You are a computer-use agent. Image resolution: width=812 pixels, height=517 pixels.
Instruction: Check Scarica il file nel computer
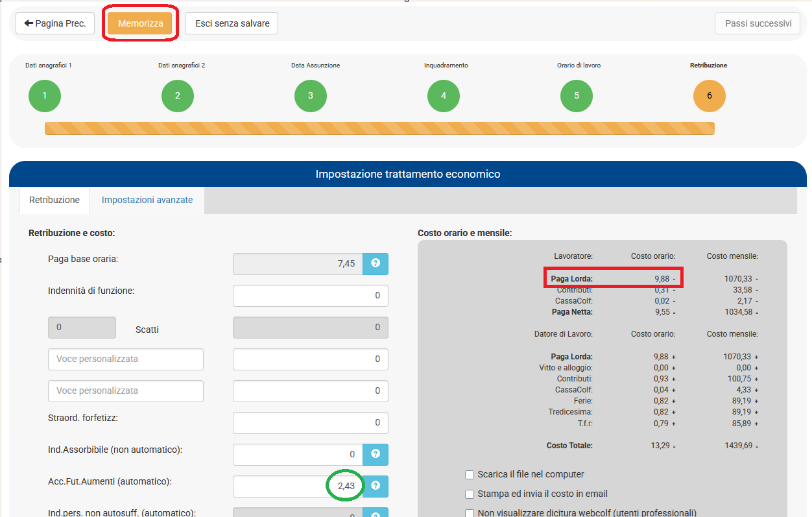click(470, 475)
